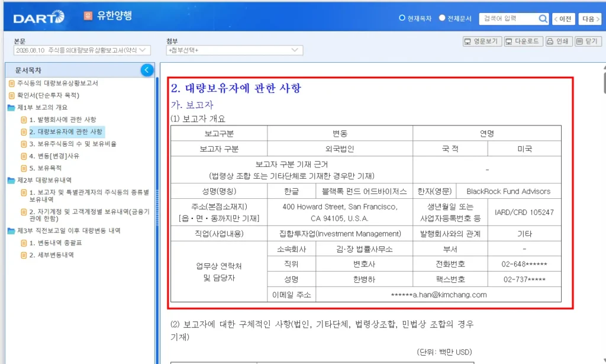Open 주식등의 대량보유상황보고서 in the tree
Screen dimensions: 606x364
[x=57, y=83]
